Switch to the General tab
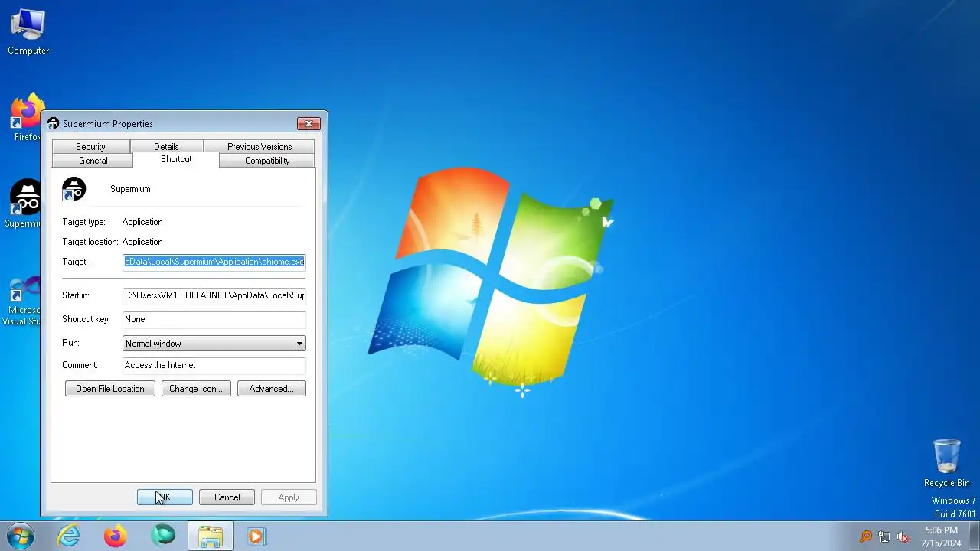 point(93,161)
